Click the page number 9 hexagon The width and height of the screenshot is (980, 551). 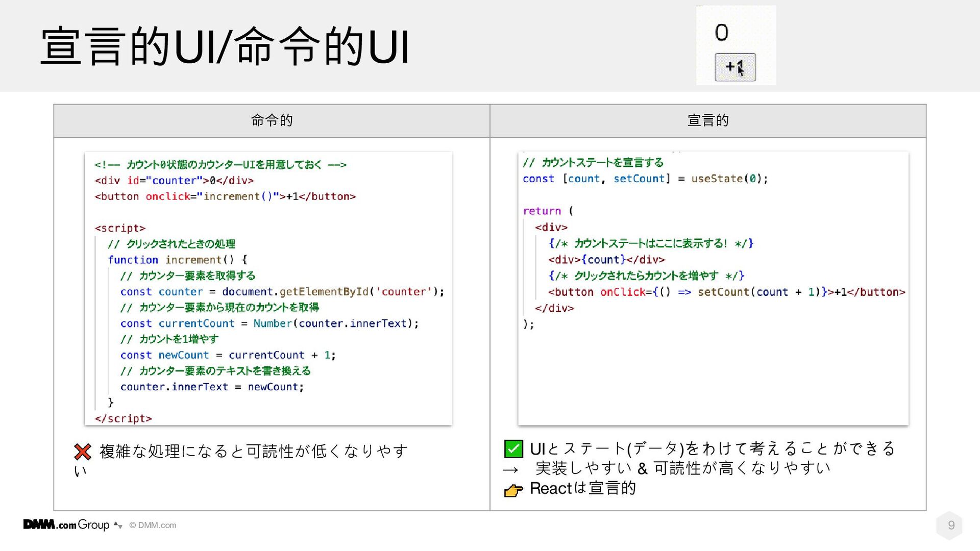pos(950,525)
